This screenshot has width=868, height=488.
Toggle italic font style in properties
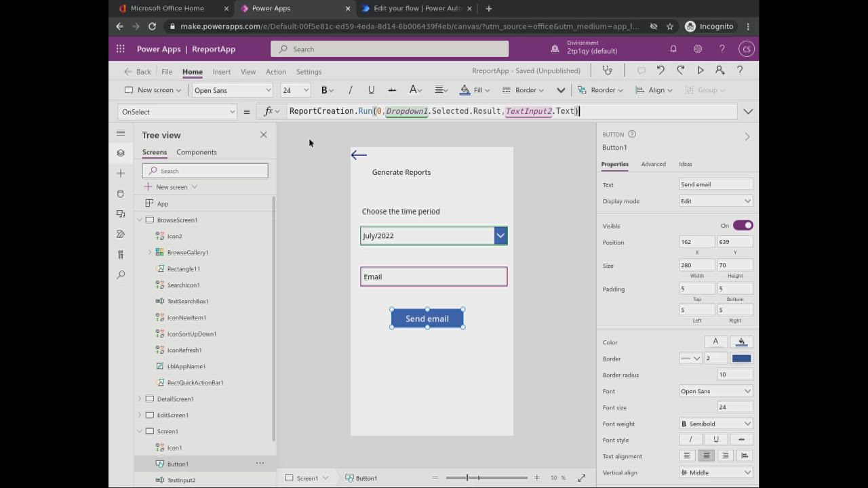click(x=690, y=440)
